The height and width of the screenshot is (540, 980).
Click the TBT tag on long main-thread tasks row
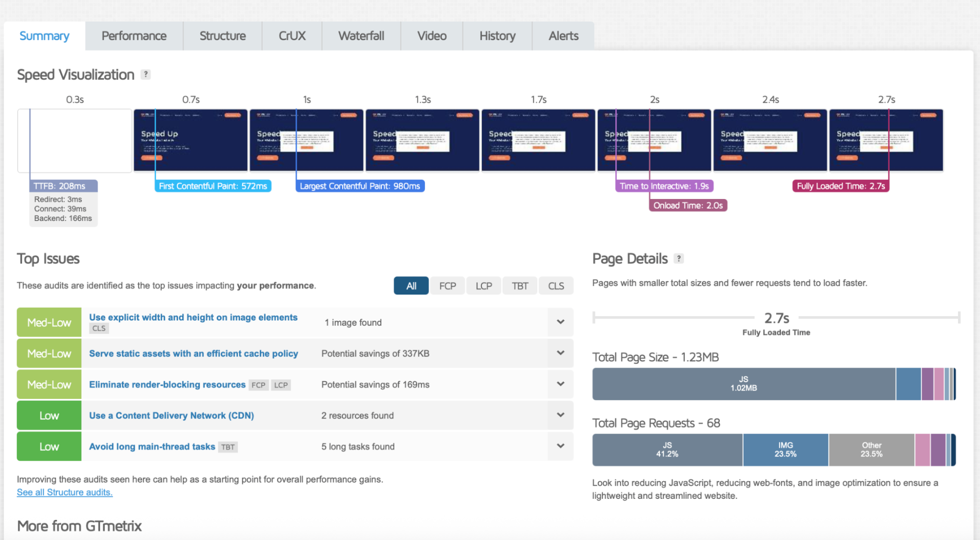228,447
